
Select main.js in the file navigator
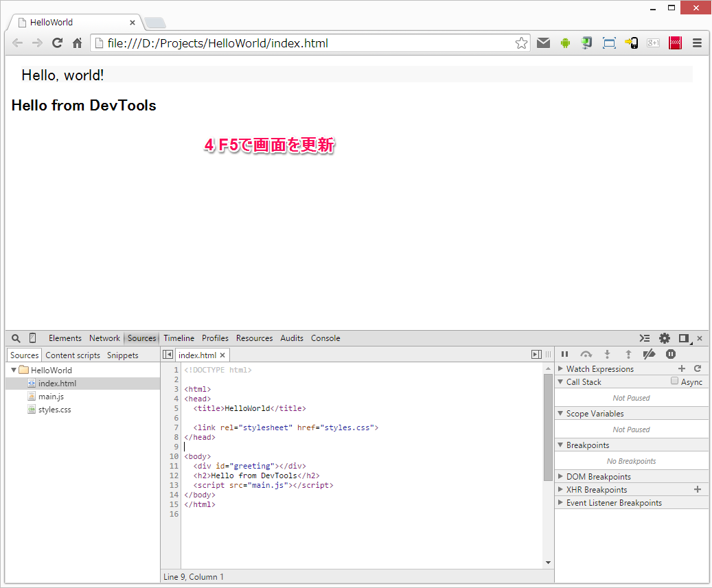[51, 396]
